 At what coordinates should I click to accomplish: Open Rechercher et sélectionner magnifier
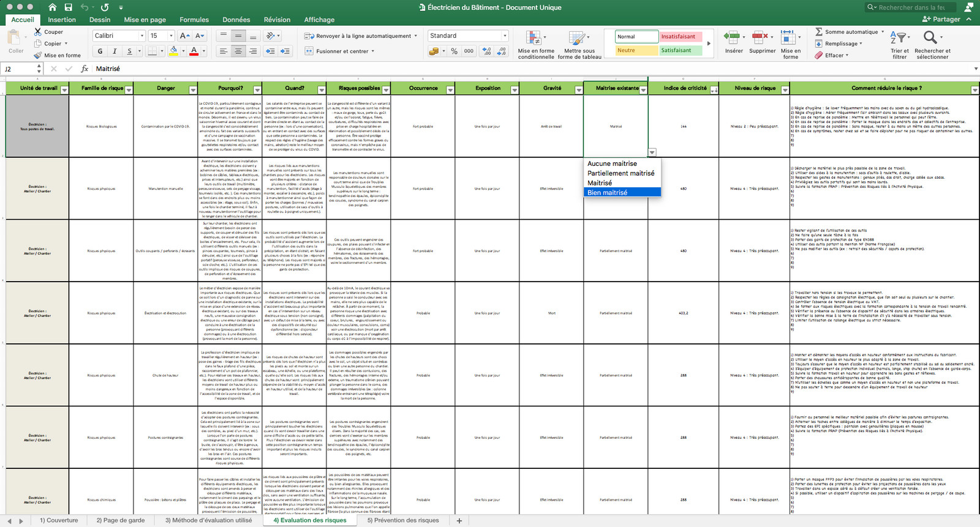930,37
